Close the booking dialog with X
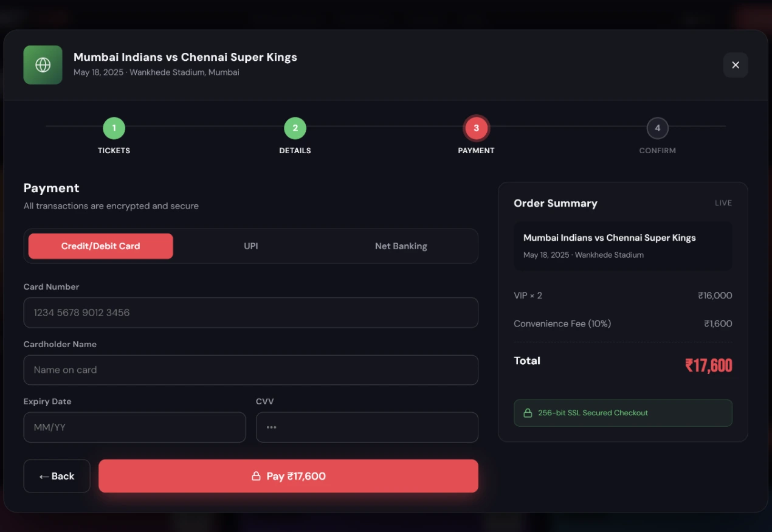 coord(736,65)
